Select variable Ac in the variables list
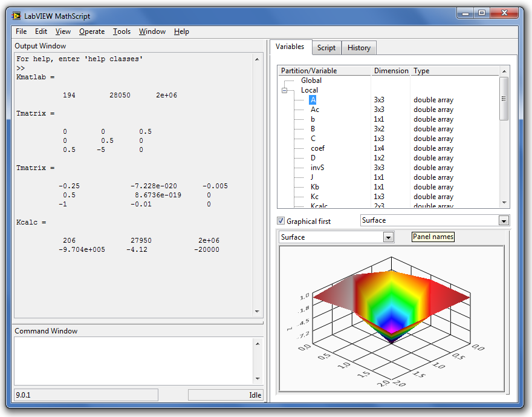The width and height of the screenshot is (532, 417). click(315, 110)
